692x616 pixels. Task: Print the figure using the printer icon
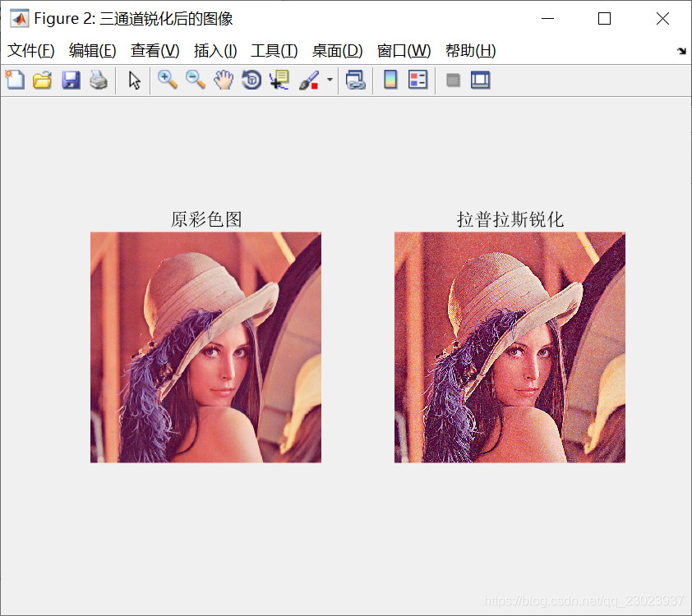click(x=99, y=80)
